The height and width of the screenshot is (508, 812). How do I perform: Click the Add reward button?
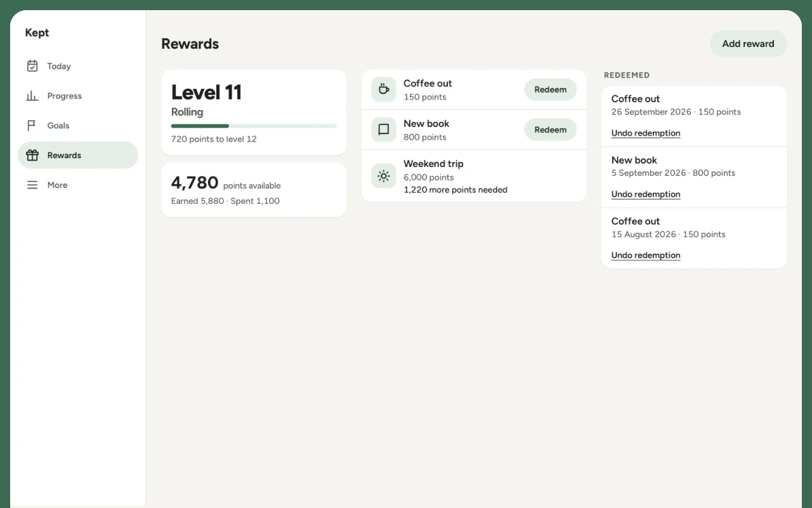(x=749, y=44)
